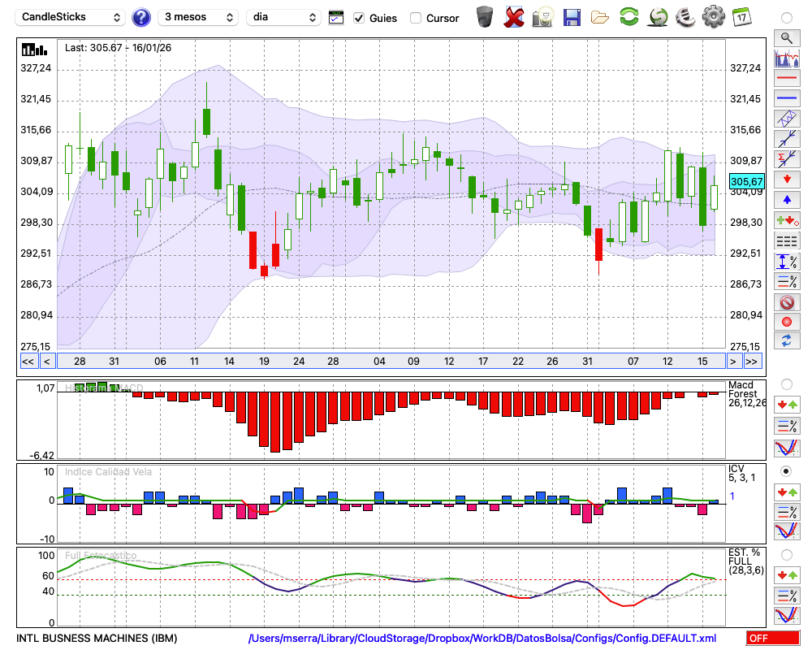Screen dimensions: 812x650
Task: Enable the Cursor checkbox
Action: (415, 18)
